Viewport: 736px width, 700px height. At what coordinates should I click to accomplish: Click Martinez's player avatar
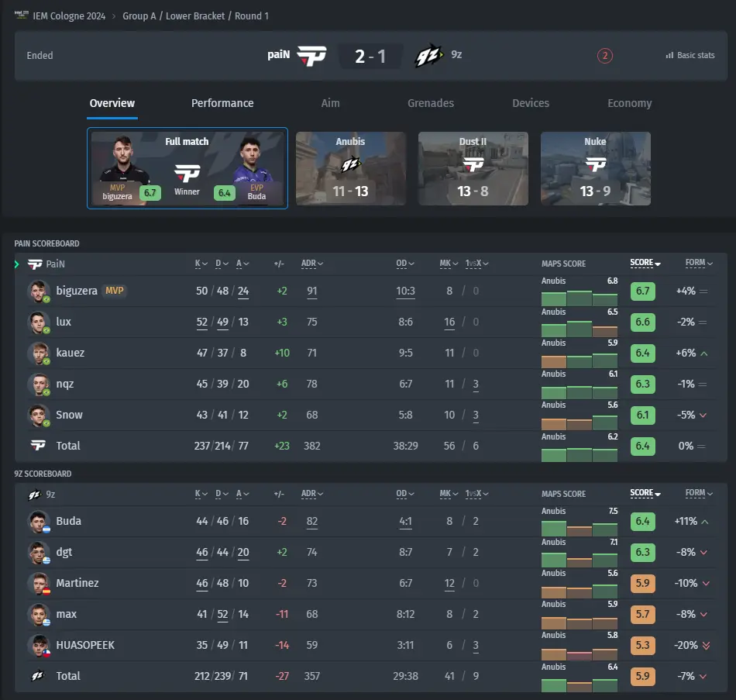(x=38, y=584)
